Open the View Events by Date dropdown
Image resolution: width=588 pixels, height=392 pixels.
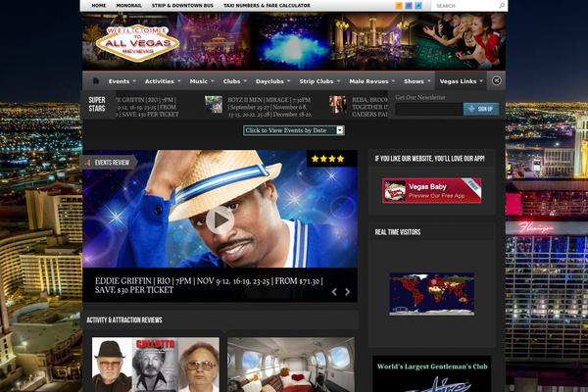click(x=294, y=130)
